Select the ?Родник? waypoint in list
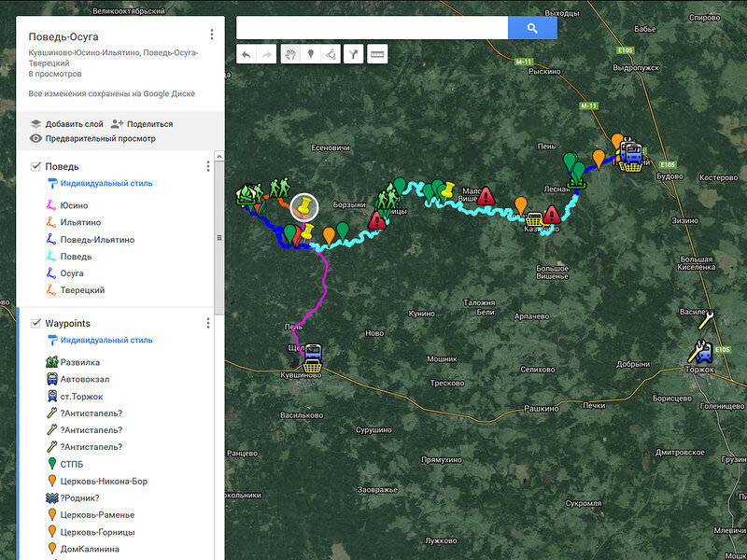 [79, 498]
